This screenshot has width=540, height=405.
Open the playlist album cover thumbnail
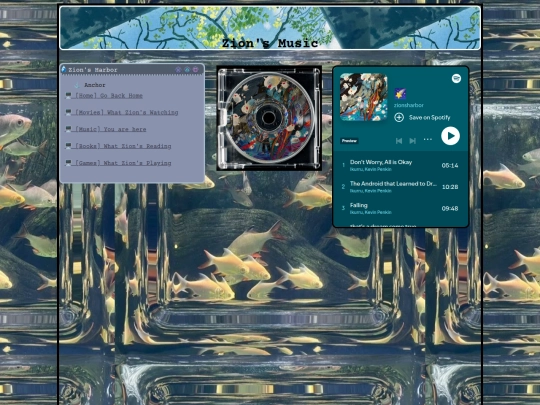[x=364, y=97]
